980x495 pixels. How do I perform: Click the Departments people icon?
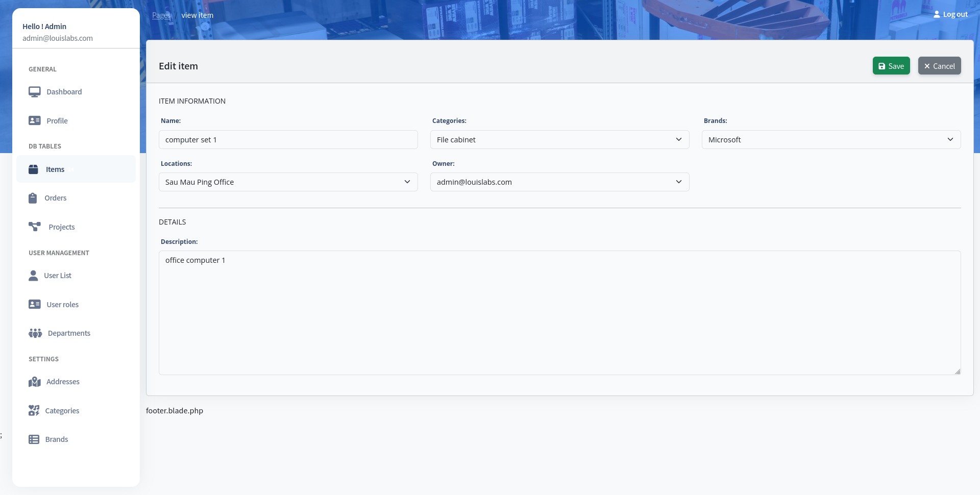click(x=35, y=333)
